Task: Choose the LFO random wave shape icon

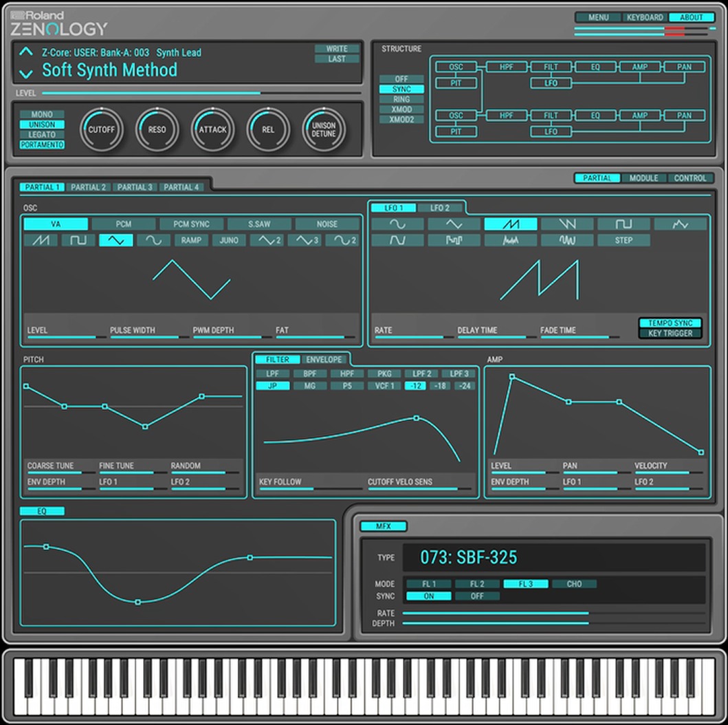Action: pos(681,224)
